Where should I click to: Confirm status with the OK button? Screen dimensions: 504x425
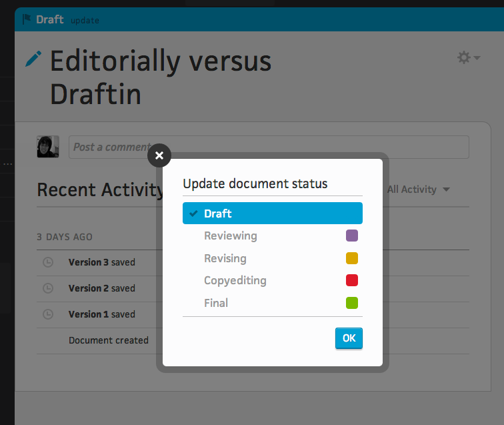coord(349,338)
